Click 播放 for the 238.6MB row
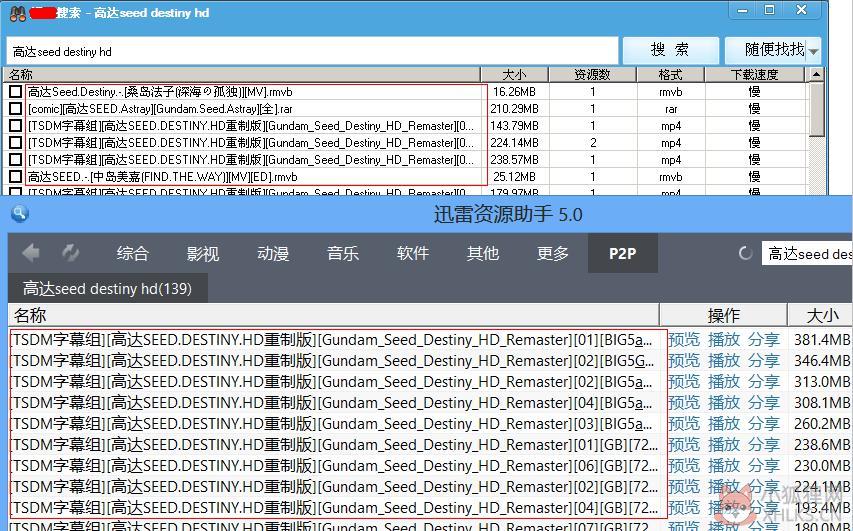 click(x=724, y=445)
